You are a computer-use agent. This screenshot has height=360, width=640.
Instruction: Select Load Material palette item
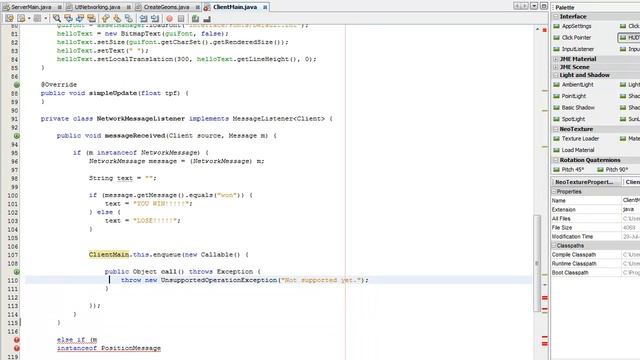click(x=573, y=150)
